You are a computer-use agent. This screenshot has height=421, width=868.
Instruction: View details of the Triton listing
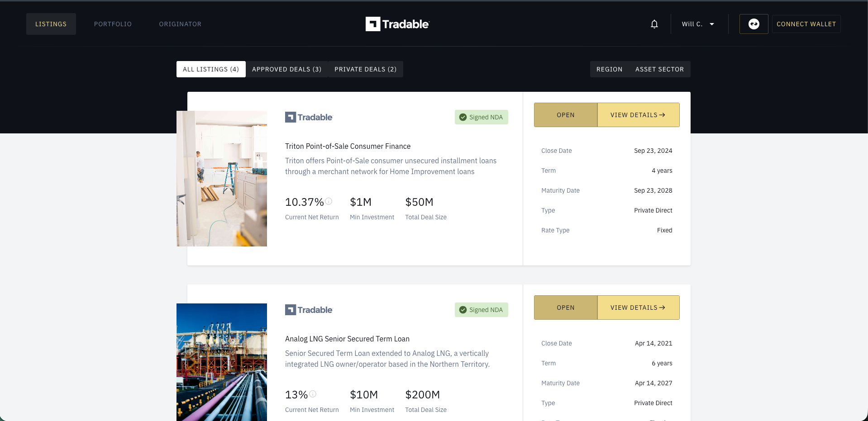638,115
